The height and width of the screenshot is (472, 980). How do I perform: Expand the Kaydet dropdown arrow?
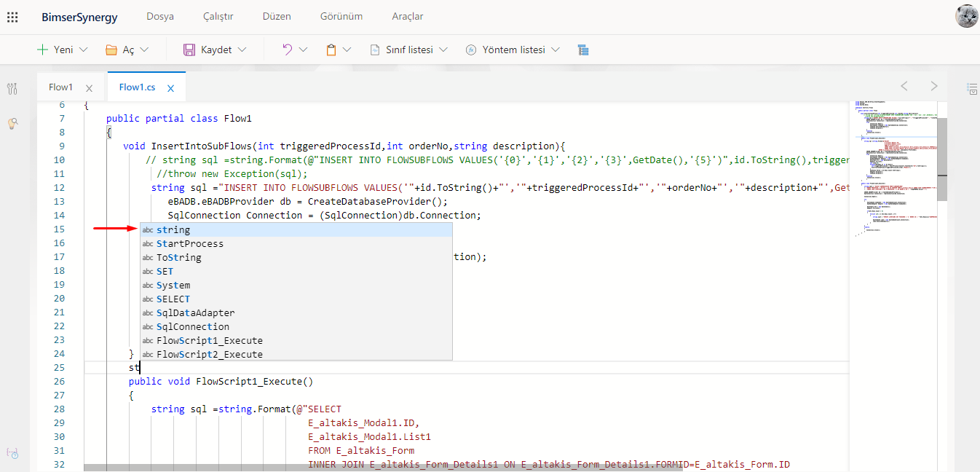[x=242, y=50]
